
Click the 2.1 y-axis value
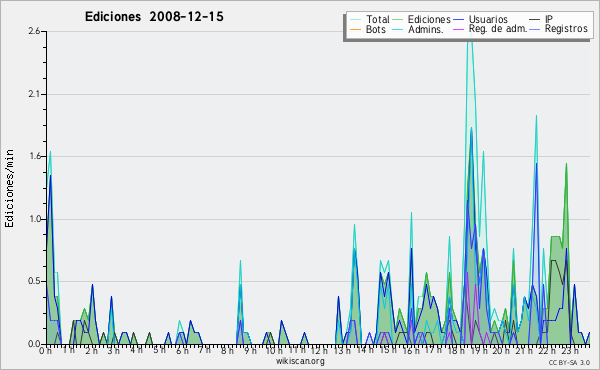(34, 94)
